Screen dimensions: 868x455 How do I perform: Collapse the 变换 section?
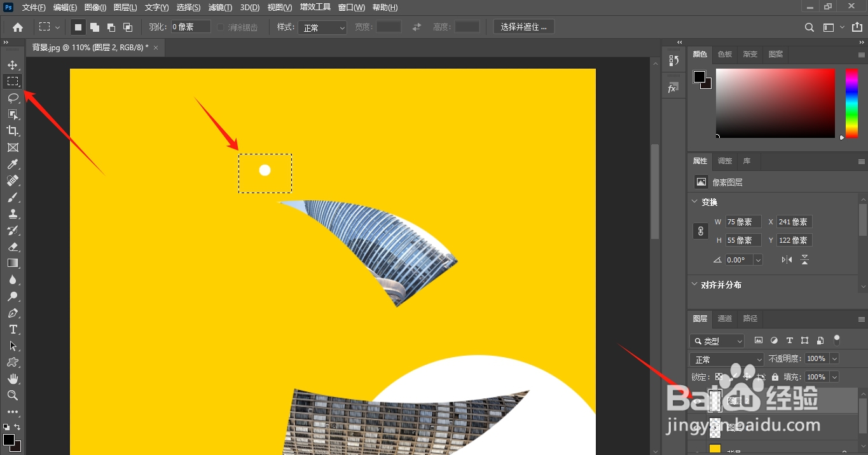pyautogui.click(x=694, y=201)
